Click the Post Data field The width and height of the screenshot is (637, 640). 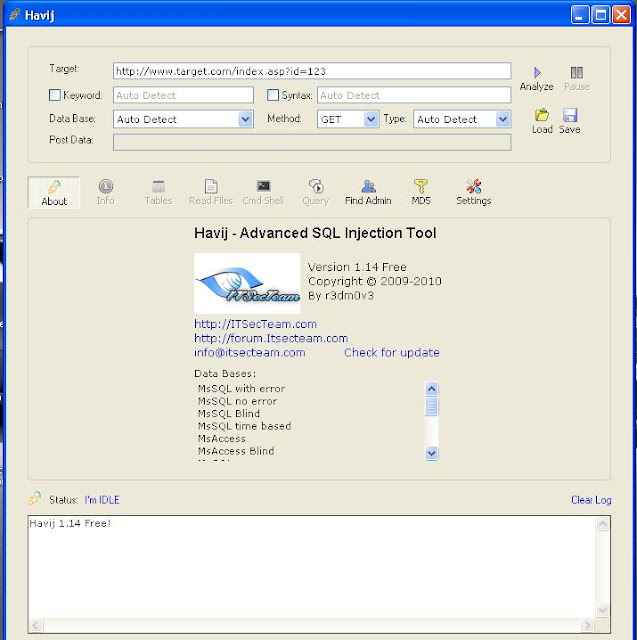pos(312,142)
